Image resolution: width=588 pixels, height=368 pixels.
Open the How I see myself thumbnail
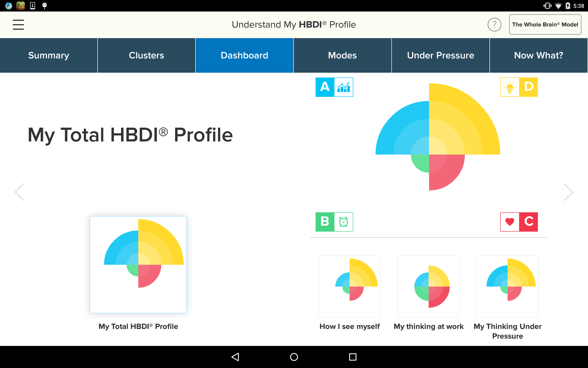[349, 286]
